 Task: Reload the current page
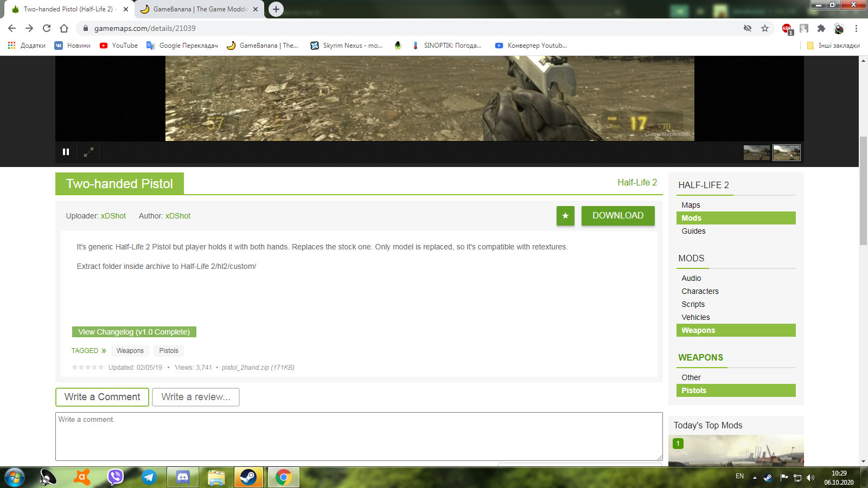click(x=47, y=28)
